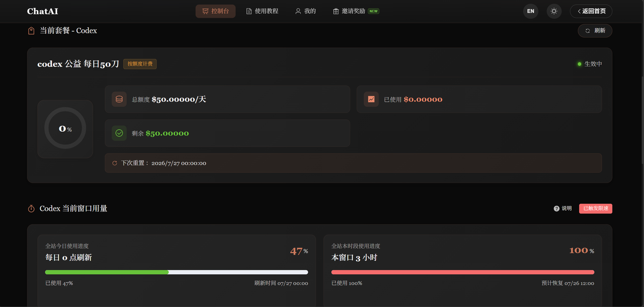Image resolution: width=644 pixels, height=307 pixels.
Task: Click the 返回首页 button
Action: pyautogui.click(x=591, y=11)
